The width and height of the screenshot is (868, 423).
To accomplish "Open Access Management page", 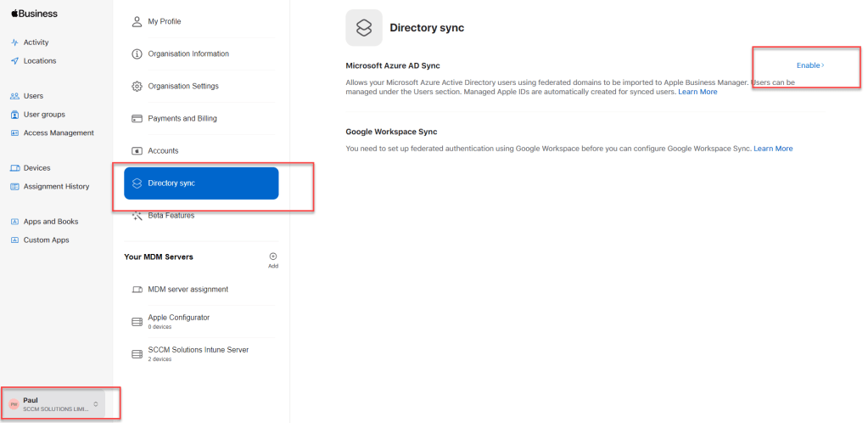I will (59, 133).
